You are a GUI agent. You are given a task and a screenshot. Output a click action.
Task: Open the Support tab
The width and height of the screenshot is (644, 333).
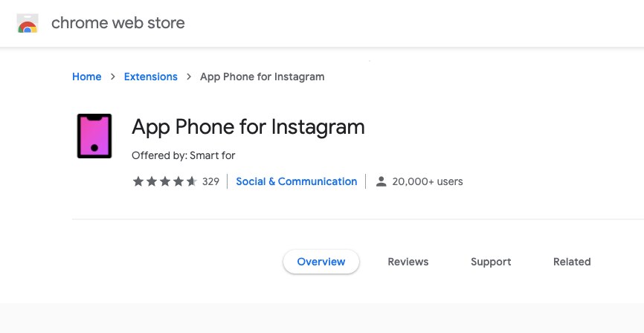pos(491,262)
